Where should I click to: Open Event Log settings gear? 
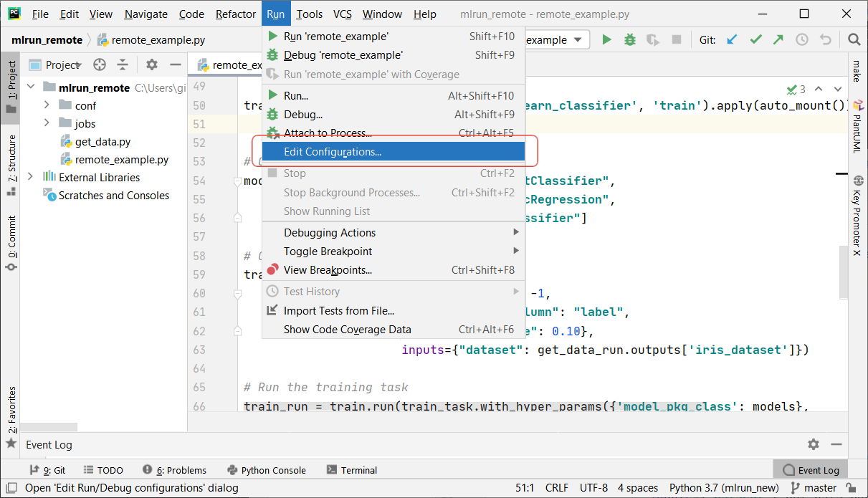(x=813, y=444)
